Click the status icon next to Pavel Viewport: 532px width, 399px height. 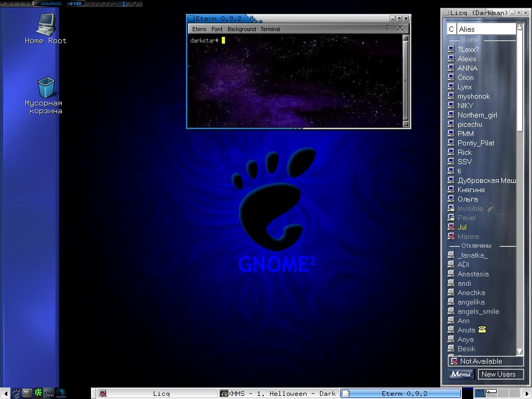451,218
